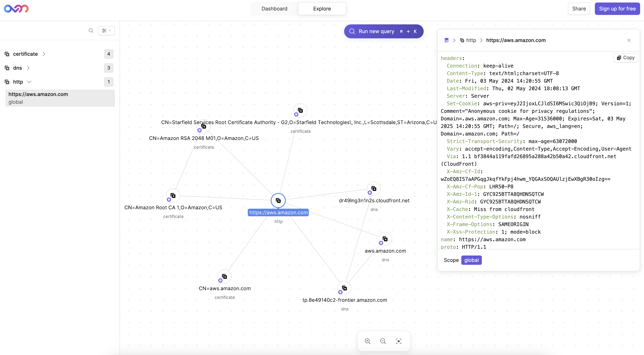Switch to the Dashboard tab
Image resolution: width=644 pixels, height=355 pixels.
click(x=274, y=9)
